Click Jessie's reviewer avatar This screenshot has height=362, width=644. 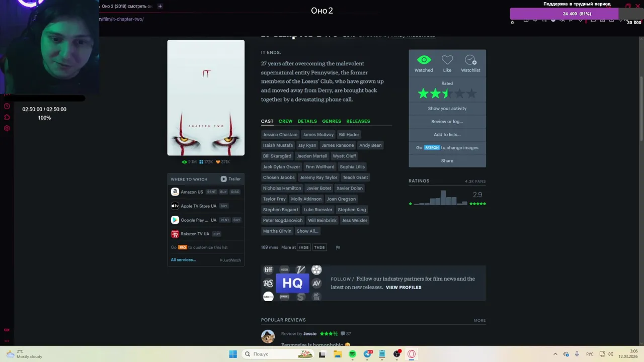(x=268, y=337)
